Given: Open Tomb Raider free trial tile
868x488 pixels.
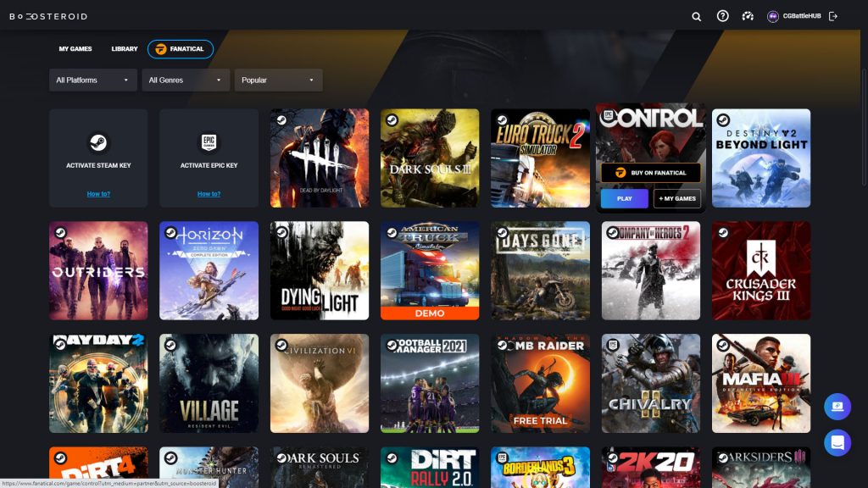Looking at the screenshot, I should coord(540,384).
